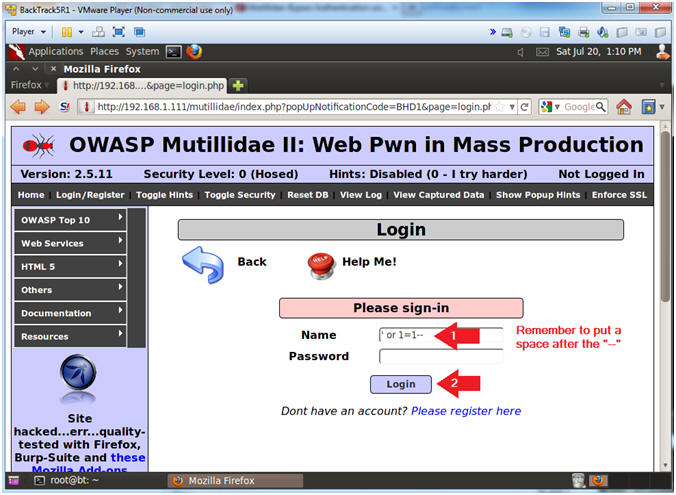Launch Firefox from the top panel
This screenshot has width=676, height=495.
pyautogui.click(x=194, y=52)
